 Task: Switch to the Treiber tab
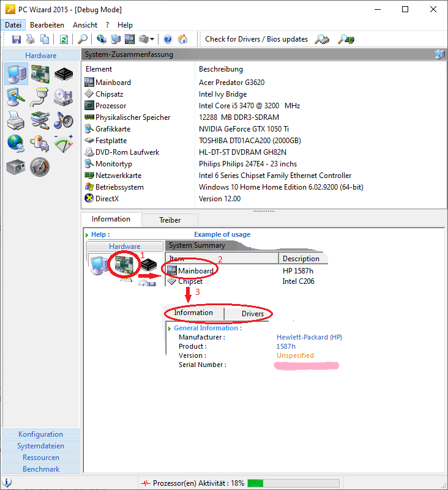click(170, 220)
